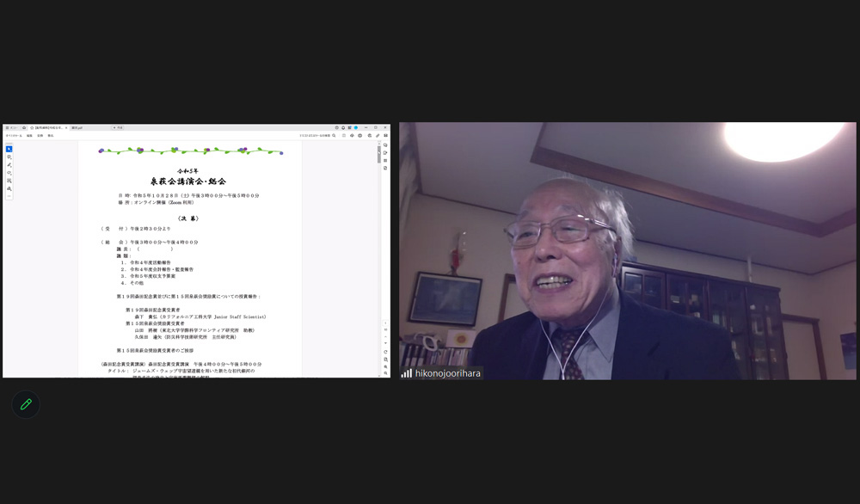Image resolution: width=860 pixels, height=504 pixels.
Task: Open the apps grid icon with blue dot
Action: [x=349, y=128]
